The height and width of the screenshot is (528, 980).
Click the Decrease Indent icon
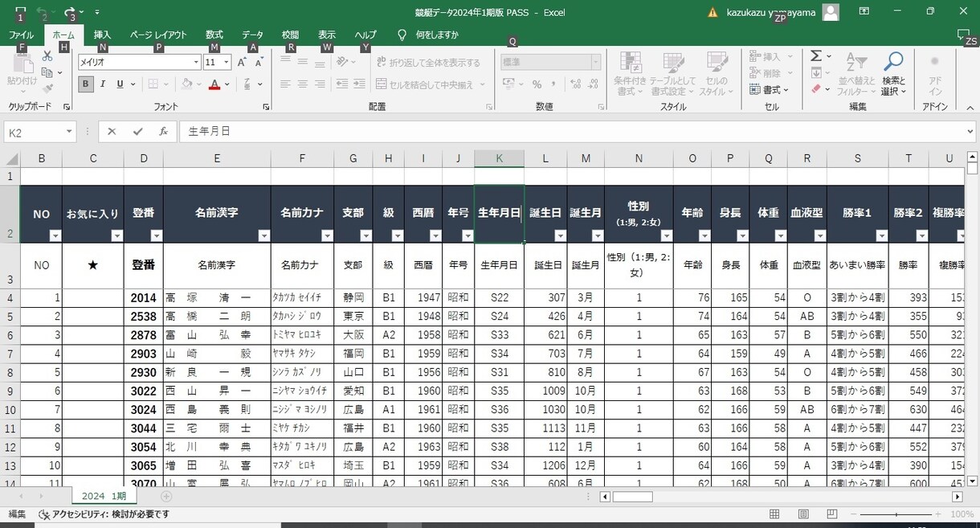pos(342,84)
